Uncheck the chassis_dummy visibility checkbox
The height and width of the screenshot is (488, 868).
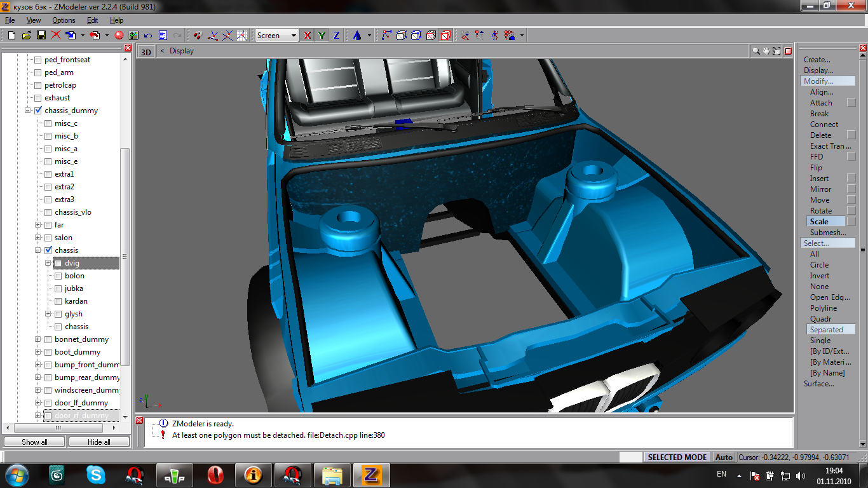coord(38,111)
